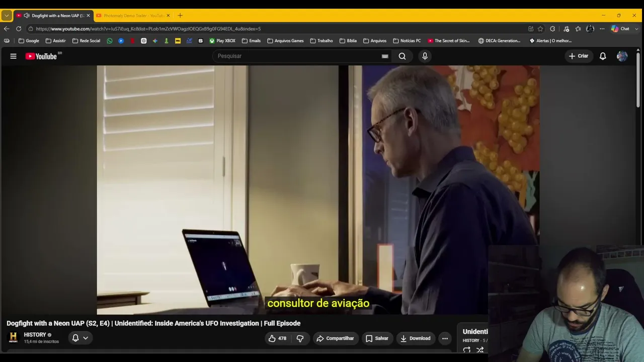644x362 pixels.
Task: Open the on-screen keyboard in search box
Action: 385,56
